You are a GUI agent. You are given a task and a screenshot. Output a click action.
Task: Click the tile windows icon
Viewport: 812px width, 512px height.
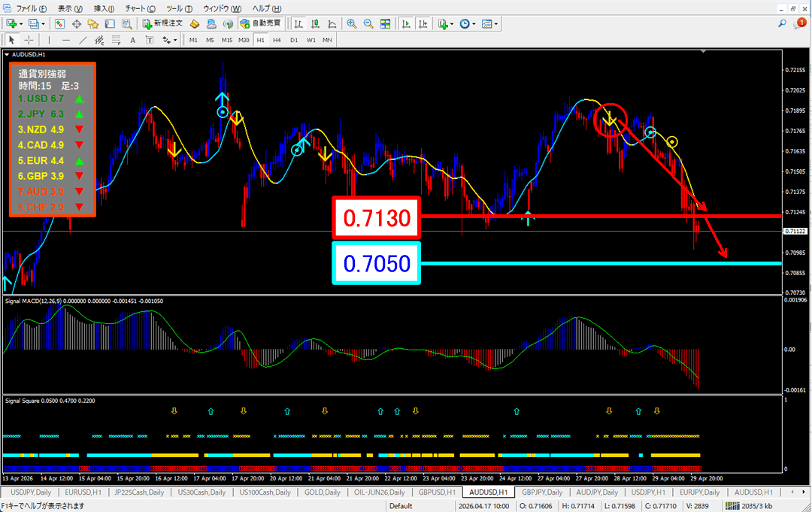pyautogui.click(x=385, y=23)
